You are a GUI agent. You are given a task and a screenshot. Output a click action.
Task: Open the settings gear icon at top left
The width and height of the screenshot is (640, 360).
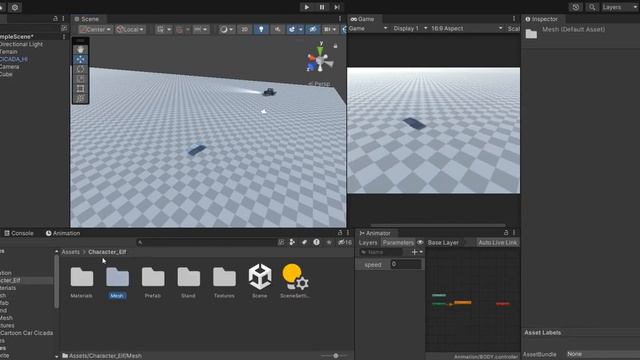point(15,7)
